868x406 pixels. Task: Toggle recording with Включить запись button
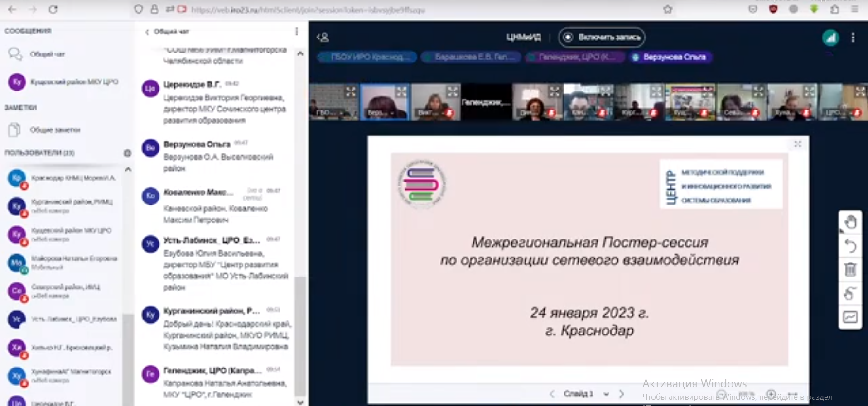coord(602,37)
